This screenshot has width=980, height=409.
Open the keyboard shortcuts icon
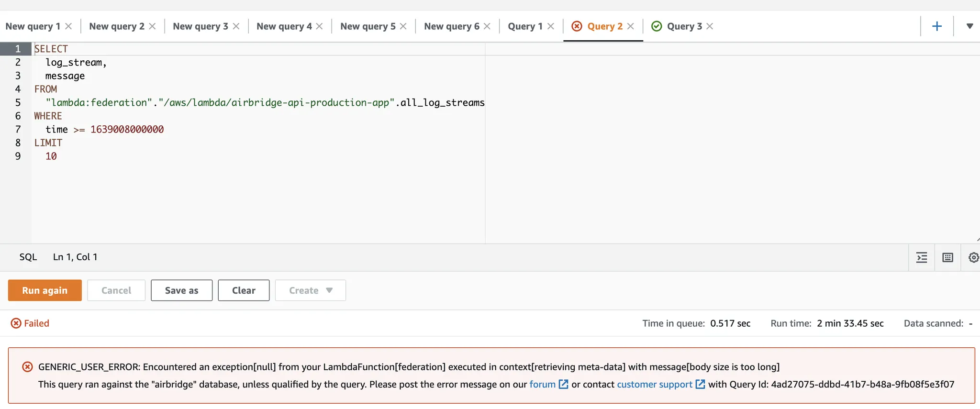point(947,257)
